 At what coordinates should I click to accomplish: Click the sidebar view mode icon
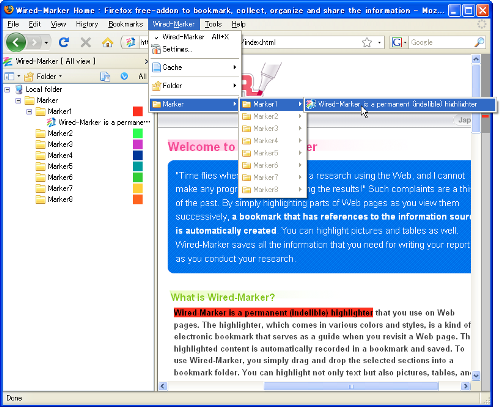9,76
